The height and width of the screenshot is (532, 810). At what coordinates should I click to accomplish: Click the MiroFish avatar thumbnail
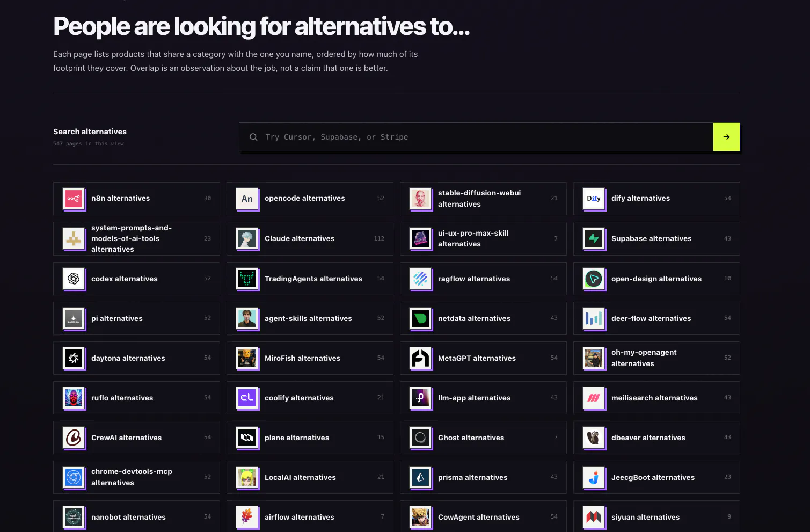point(247,358)
